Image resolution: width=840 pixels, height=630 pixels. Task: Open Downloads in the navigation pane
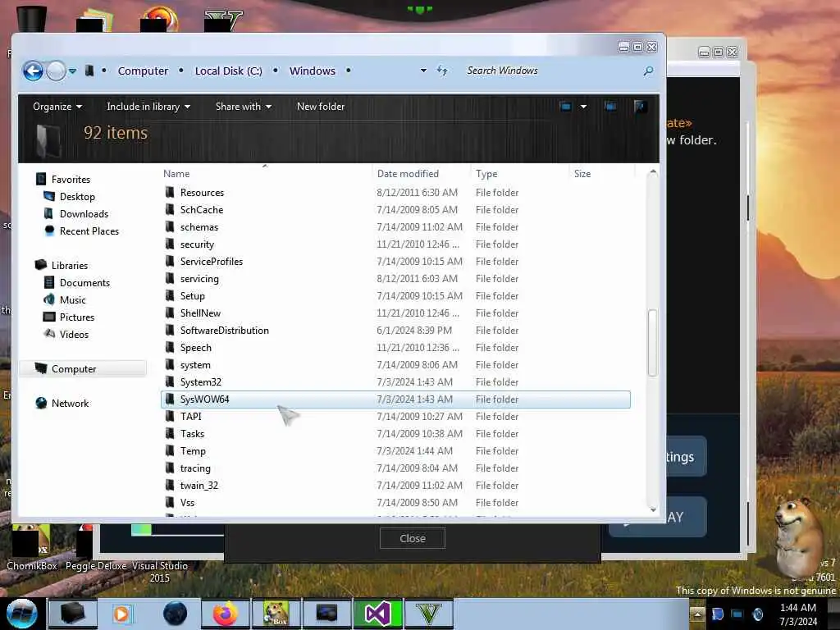click(x=84, y=214)
